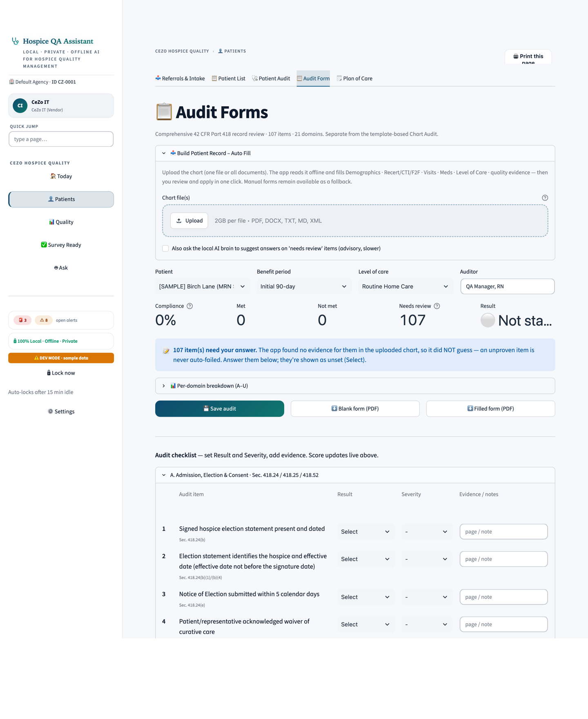Expand Per-domain breakdown (A–U)
This screenshot has height=719, width=588.
pyautogui.click(x=355, y=386)
